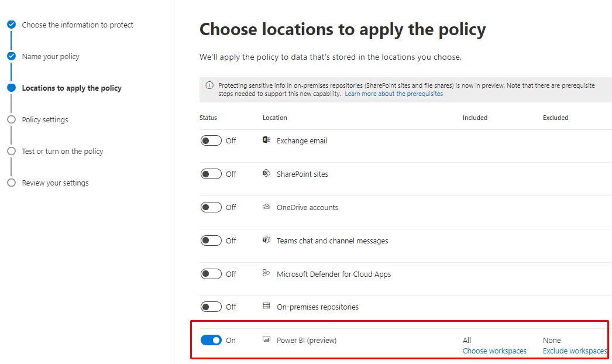This screenshot has width=612, height=364.
Task: Open Choose workspaces link
Action: [x=494, y=351]
